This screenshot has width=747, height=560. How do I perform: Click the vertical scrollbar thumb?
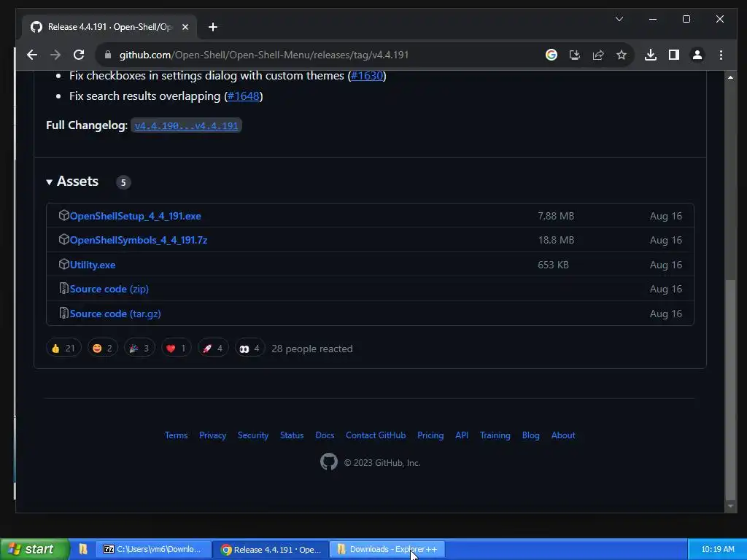730,389
